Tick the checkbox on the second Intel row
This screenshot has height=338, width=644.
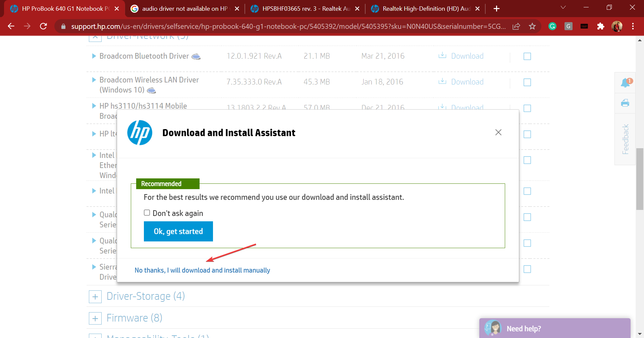(527, 191)
